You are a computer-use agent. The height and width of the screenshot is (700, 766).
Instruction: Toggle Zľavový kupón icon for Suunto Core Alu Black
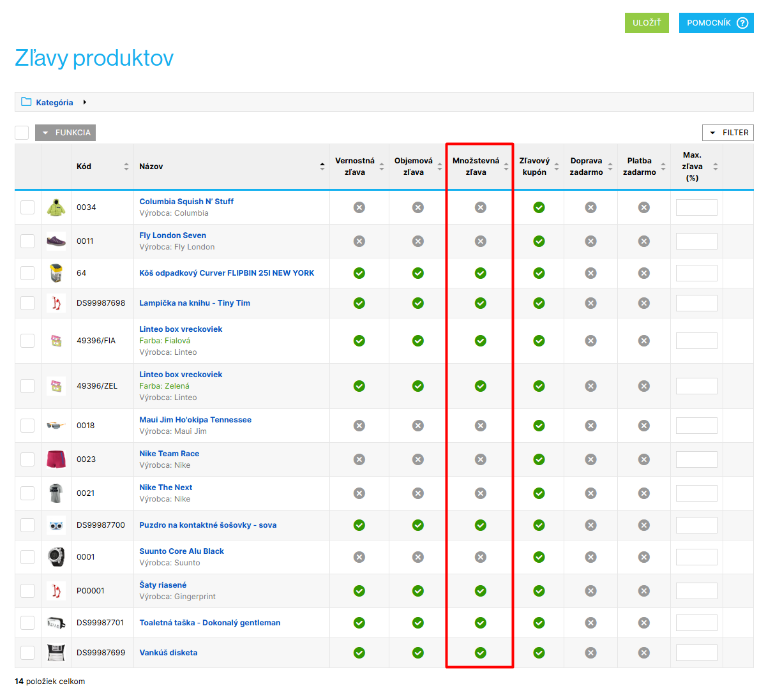click(539, 557)
